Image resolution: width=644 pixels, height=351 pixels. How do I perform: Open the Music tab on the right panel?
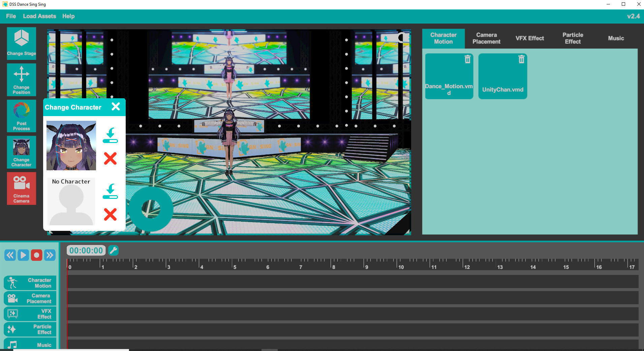click(x=615, y=38)
